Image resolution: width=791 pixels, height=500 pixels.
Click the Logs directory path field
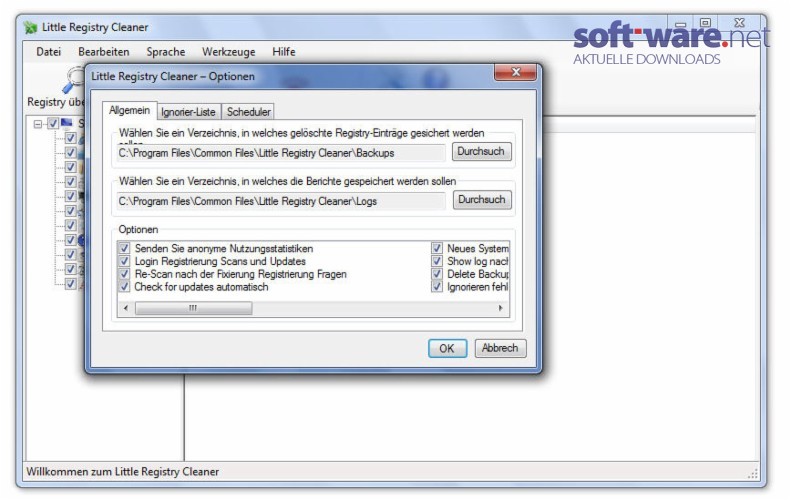pyautogui.click(x=280, y=201)
